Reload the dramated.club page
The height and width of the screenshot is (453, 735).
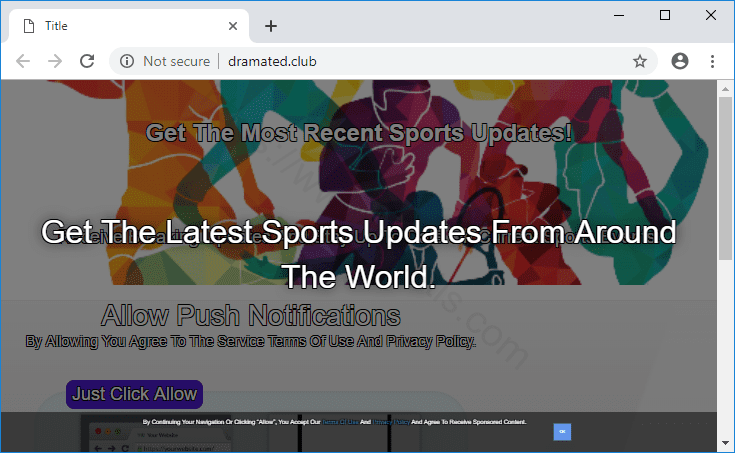(x=87, y=61)
